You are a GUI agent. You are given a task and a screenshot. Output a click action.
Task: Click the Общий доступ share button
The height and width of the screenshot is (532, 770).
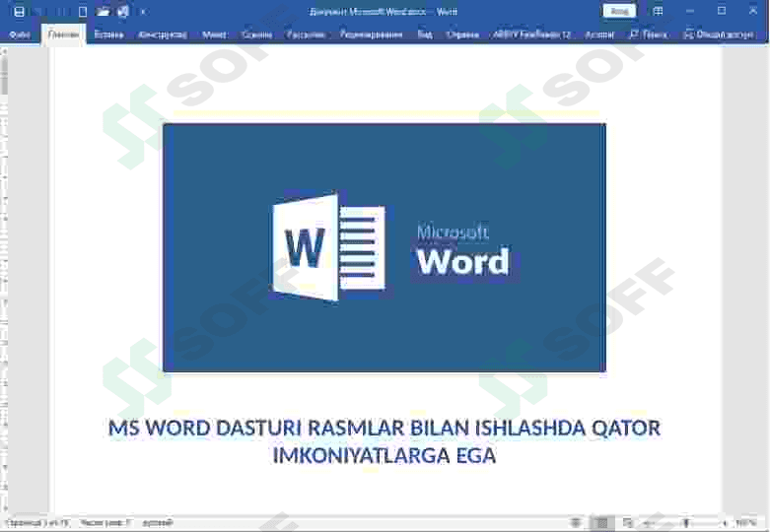(719, 34)
